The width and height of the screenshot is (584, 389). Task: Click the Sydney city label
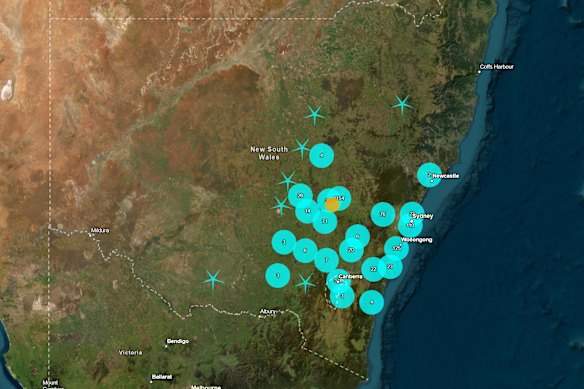(x=423, y=216)
